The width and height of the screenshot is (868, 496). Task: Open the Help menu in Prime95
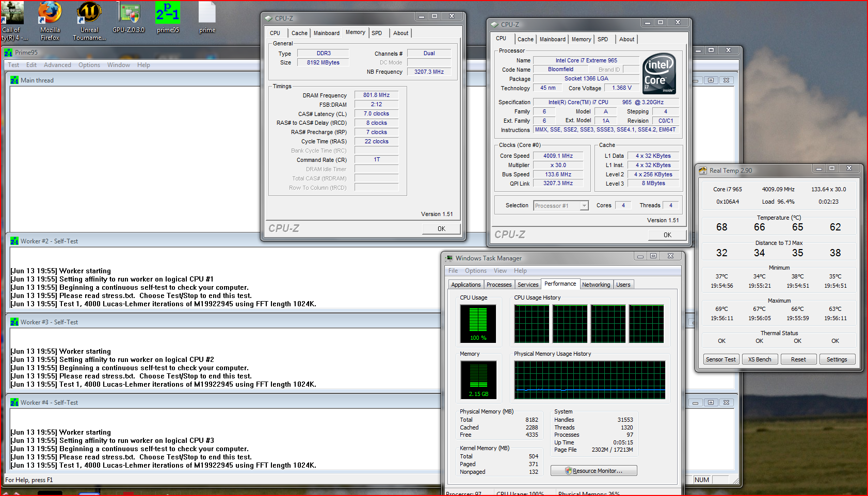(143, 65)
